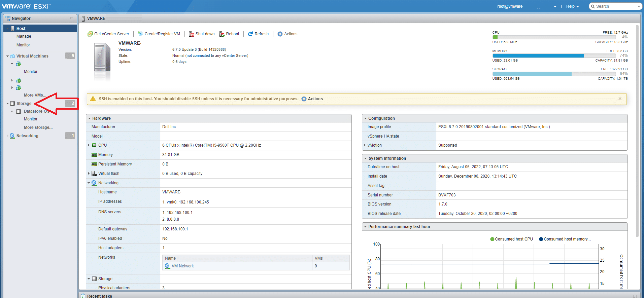Image resolution: width=644 pixels, height=298 pixels.
Task: Click the Memory usage bar
Action: click(x=554, y=55)
